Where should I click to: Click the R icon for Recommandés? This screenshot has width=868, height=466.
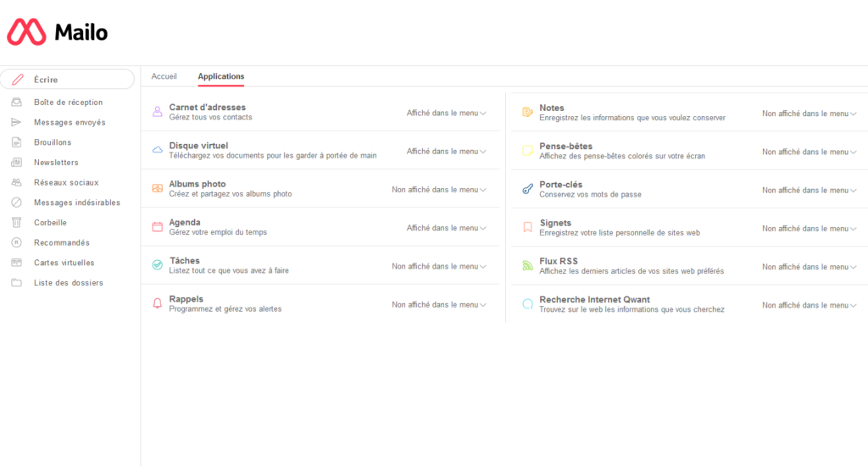(x=17, y=242)
